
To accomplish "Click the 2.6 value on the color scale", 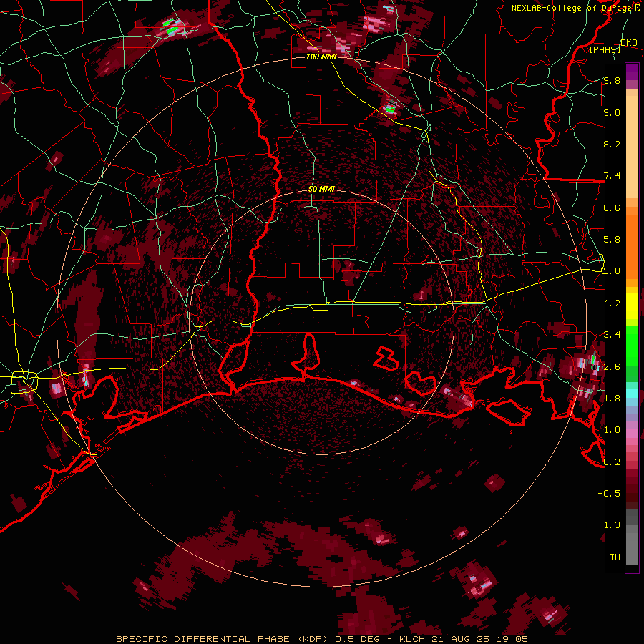I will pos(612,367).
